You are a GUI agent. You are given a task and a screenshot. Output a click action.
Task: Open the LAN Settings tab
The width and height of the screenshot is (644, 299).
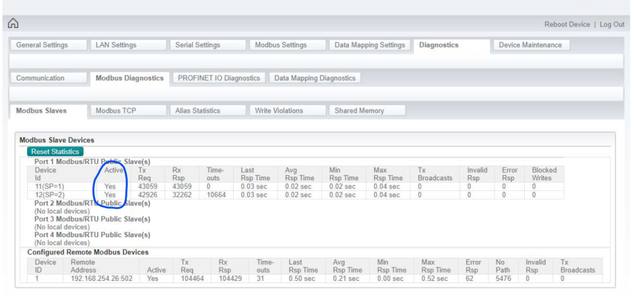coord(116,45)
